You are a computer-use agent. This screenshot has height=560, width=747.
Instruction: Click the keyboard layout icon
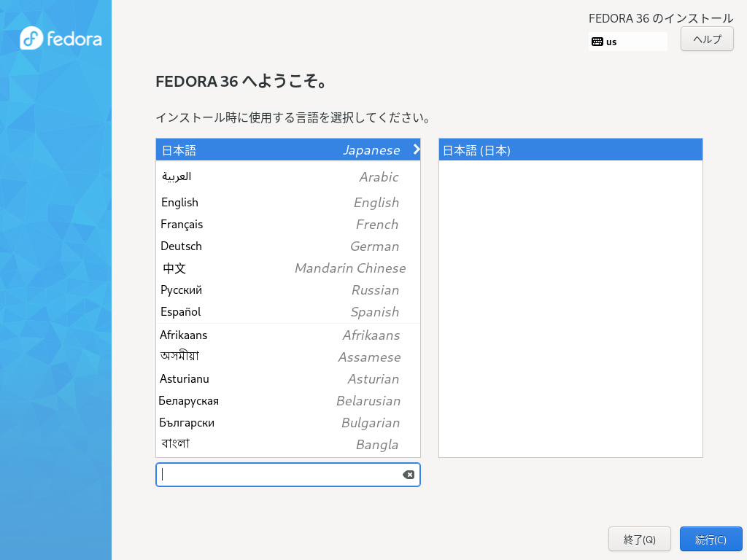pos(597,42)
